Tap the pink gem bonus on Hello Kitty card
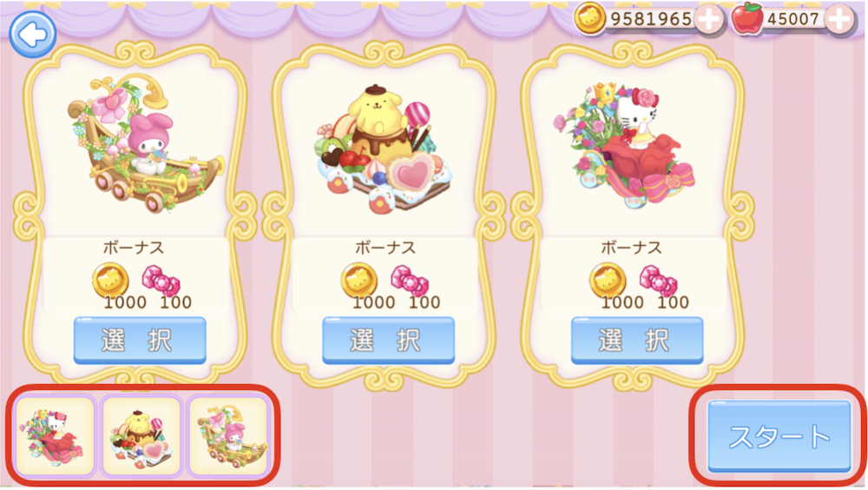Viewport: 868px width, 490px height. coord(658,281)
